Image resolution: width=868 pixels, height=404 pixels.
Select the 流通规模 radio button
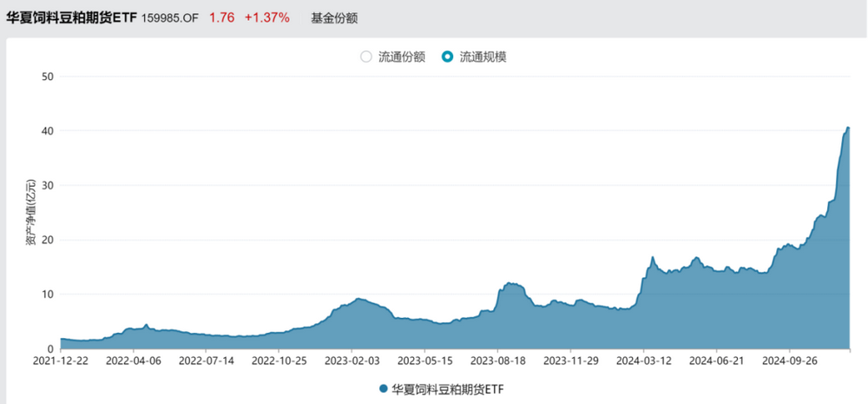447,57
